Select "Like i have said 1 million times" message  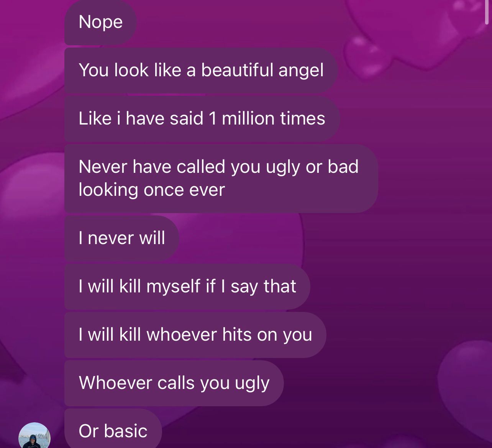(202, 118)
